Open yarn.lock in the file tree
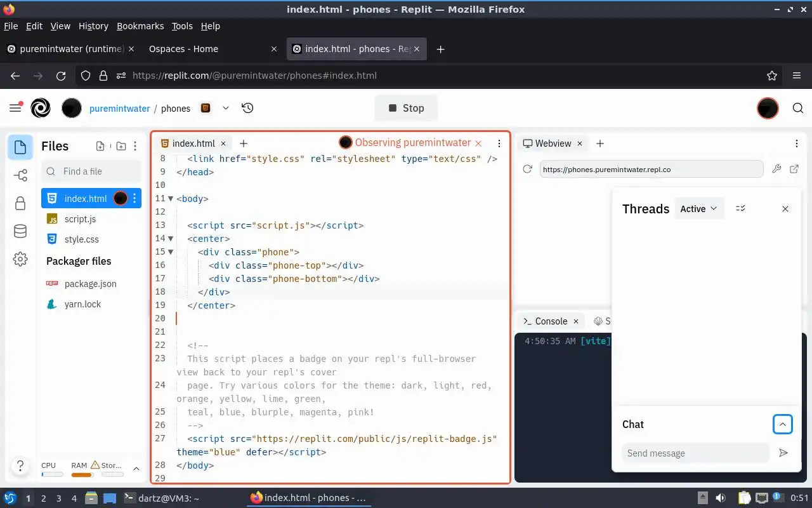The height and width of the screenshot is (508, 812). (91, 304)
